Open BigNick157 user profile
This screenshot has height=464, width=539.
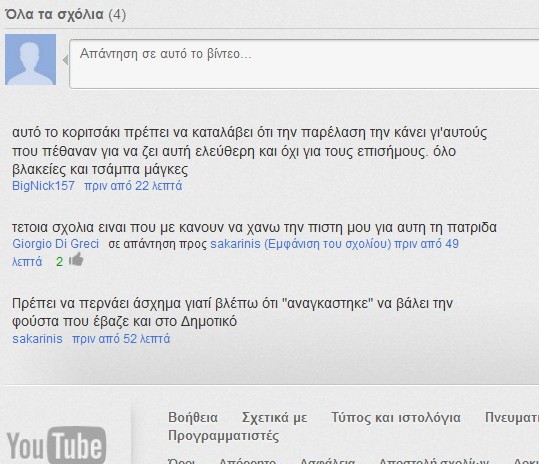43,186
